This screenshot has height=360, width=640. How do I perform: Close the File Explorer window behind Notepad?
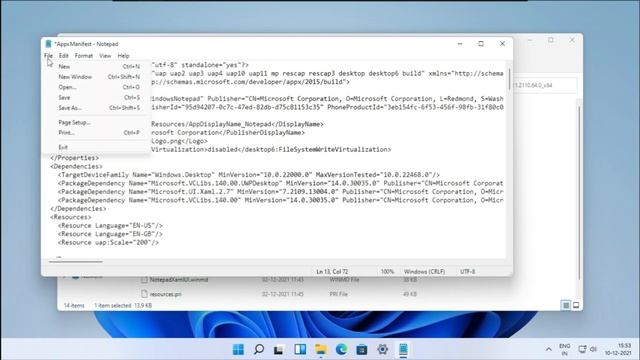(572, 40)
